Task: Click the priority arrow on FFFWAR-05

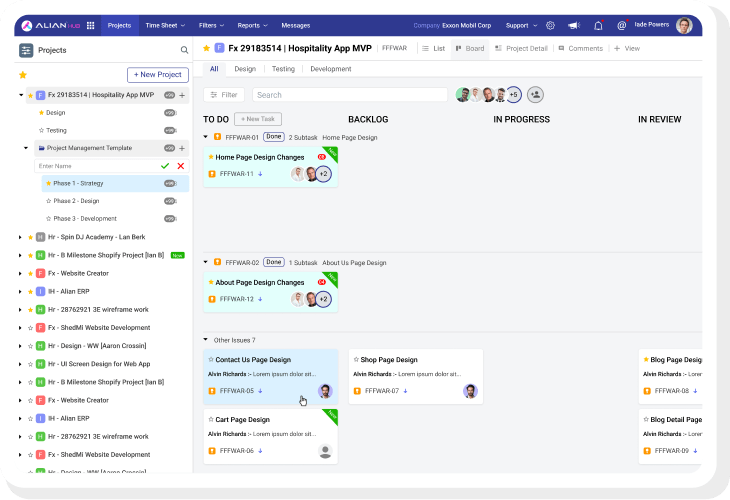Action: coord(260,391)
